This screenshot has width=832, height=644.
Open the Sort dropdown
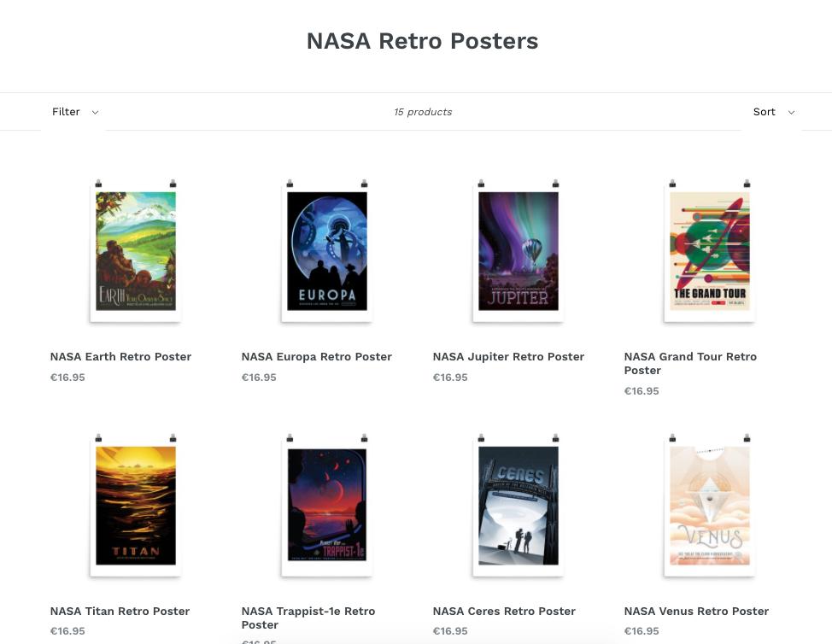(x=774, y=112)
